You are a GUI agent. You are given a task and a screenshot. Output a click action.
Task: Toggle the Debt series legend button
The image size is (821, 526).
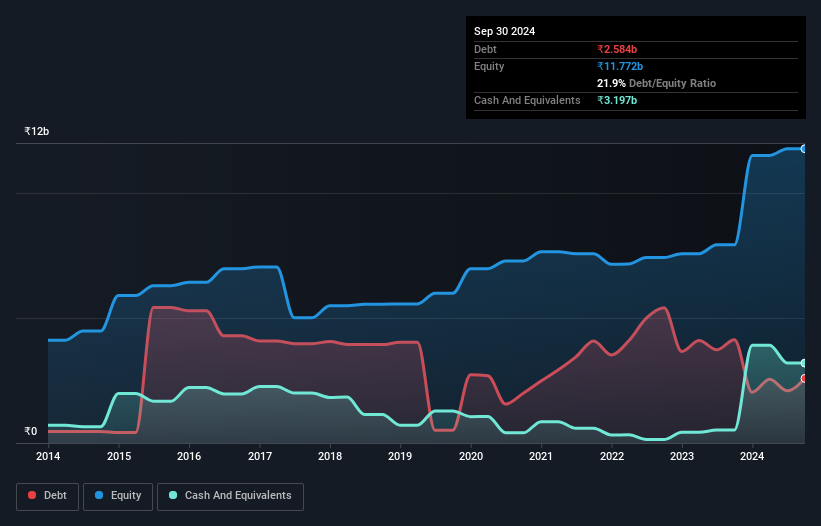47,496
